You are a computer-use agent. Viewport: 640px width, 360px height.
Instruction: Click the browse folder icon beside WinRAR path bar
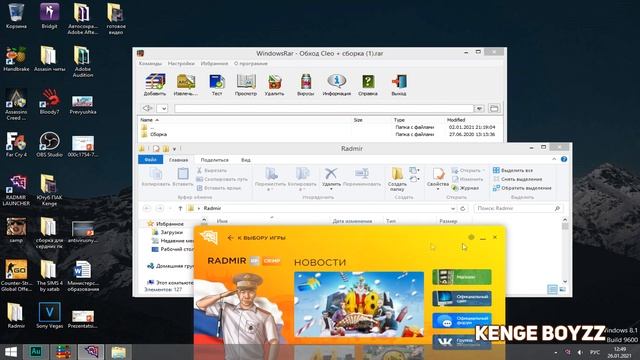(x=494, y=108)
